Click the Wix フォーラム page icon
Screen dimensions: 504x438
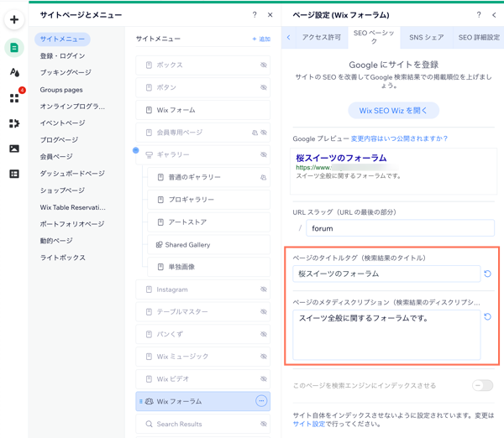click(x=150, y=401)
